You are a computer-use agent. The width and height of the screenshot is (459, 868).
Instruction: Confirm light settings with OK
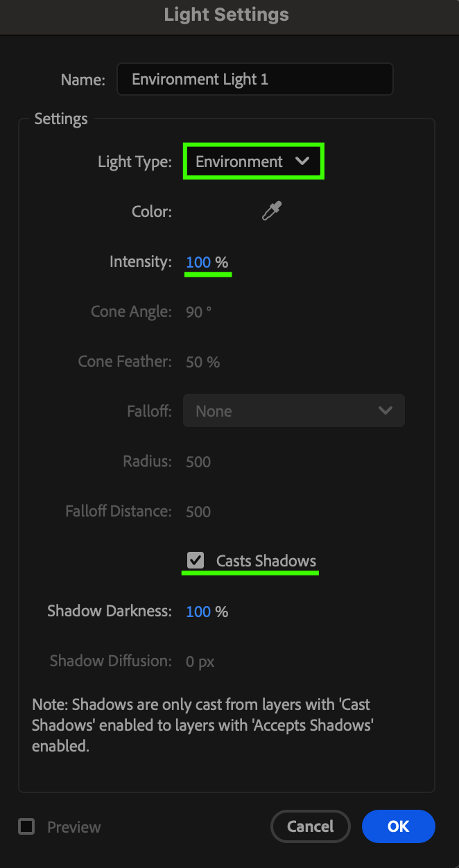[398, 826]
